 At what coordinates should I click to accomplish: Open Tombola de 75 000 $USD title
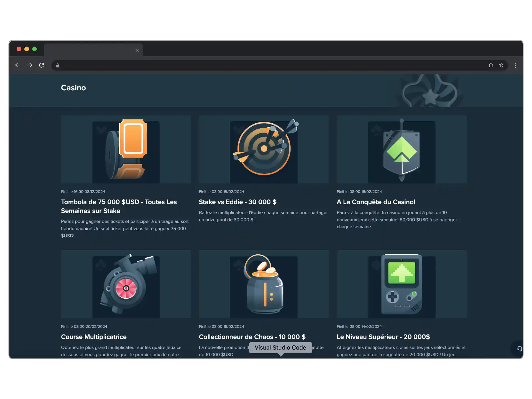pos(119,206)
